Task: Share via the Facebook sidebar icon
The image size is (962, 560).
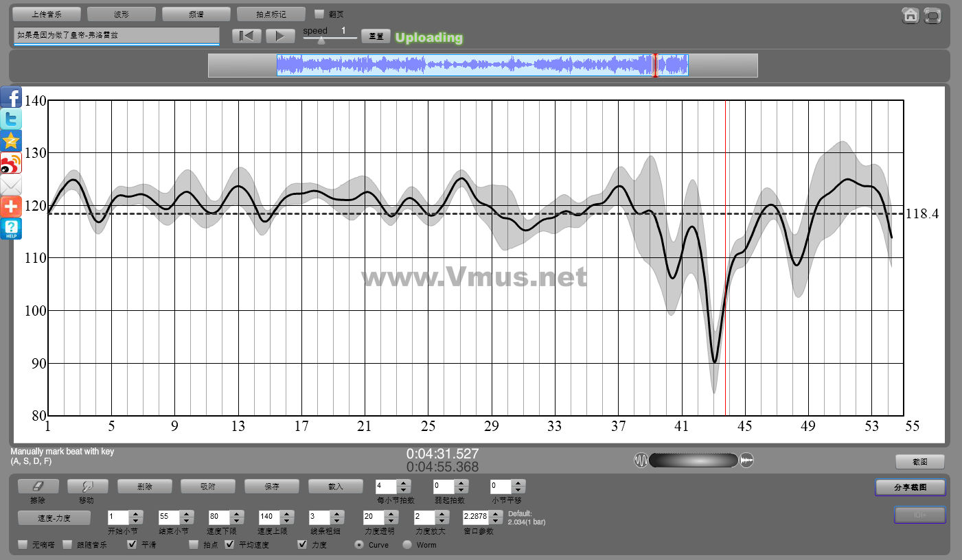Action: [11, 97]
